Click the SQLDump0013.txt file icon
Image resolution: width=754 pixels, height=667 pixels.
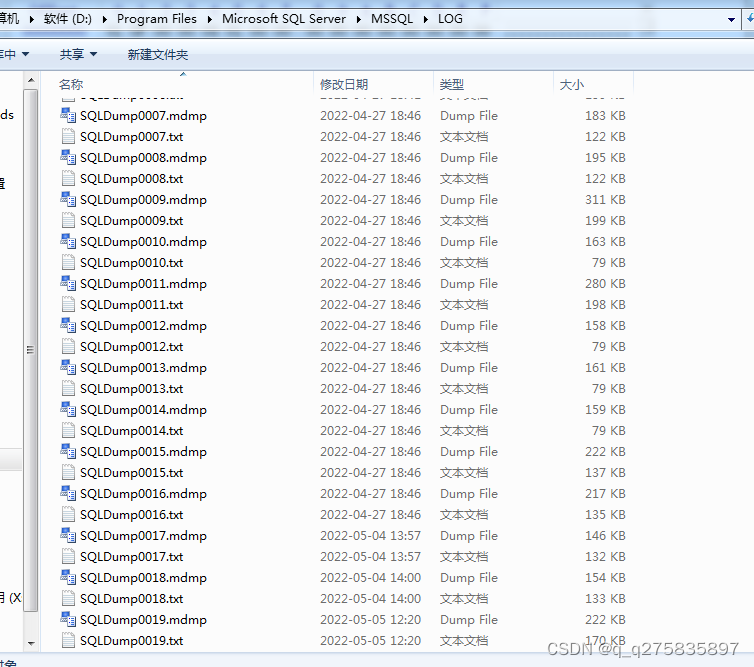pyautogui.click(x=68, y=389)
